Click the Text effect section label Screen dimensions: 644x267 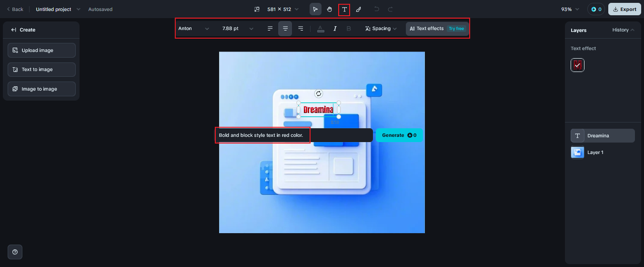tap(583, 48)
